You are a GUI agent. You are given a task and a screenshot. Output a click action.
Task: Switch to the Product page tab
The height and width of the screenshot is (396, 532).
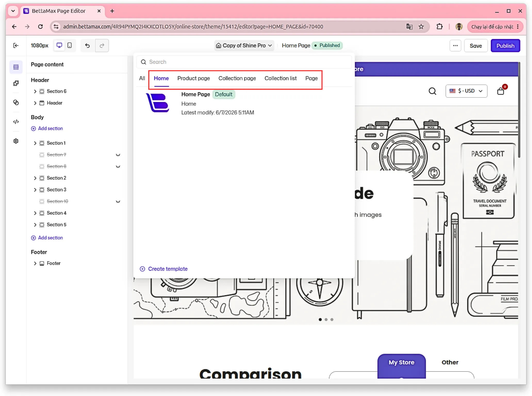coord(193,78)
